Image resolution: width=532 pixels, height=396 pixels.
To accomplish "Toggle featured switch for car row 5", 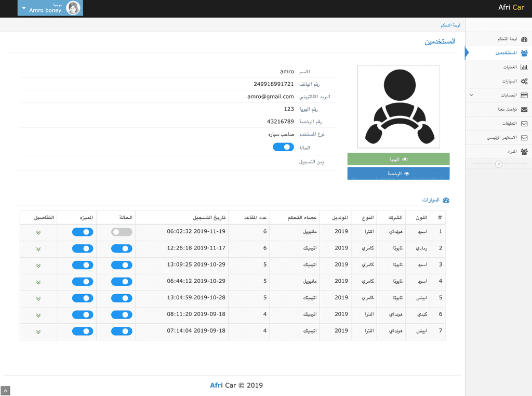I will [83, 298].
